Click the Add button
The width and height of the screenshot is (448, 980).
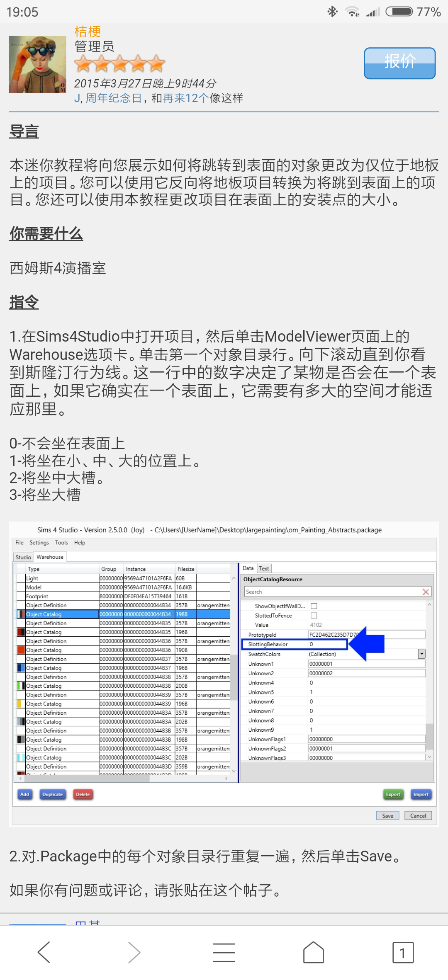25,794
